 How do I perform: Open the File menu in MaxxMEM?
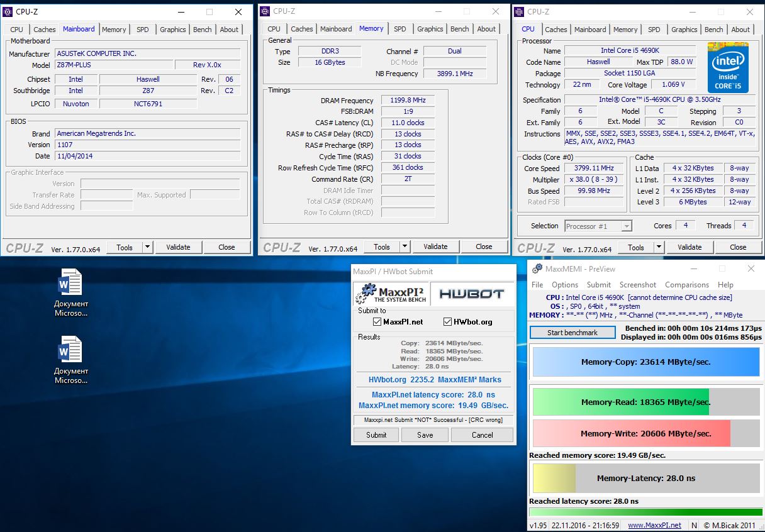coord(537,285)
